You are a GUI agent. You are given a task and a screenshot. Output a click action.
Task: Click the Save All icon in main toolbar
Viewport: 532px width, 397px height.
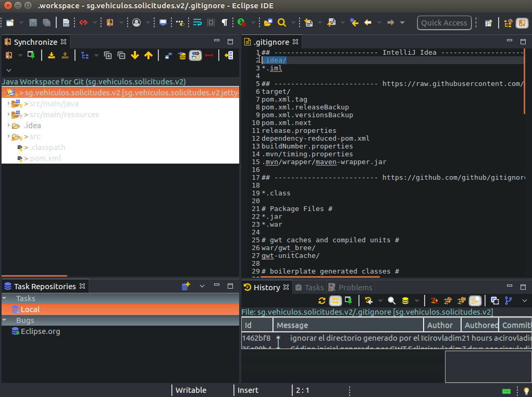46,23
